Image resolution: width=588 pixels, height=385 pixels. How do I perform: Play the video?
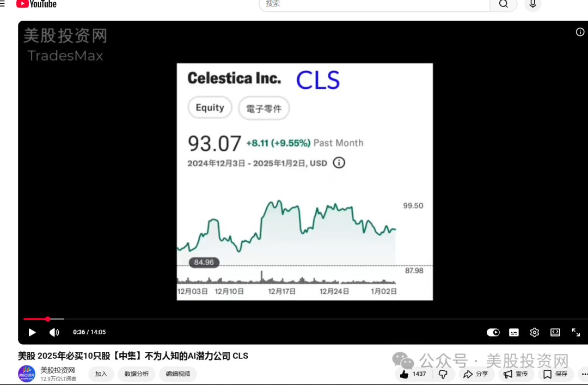(x=32, y=333)
